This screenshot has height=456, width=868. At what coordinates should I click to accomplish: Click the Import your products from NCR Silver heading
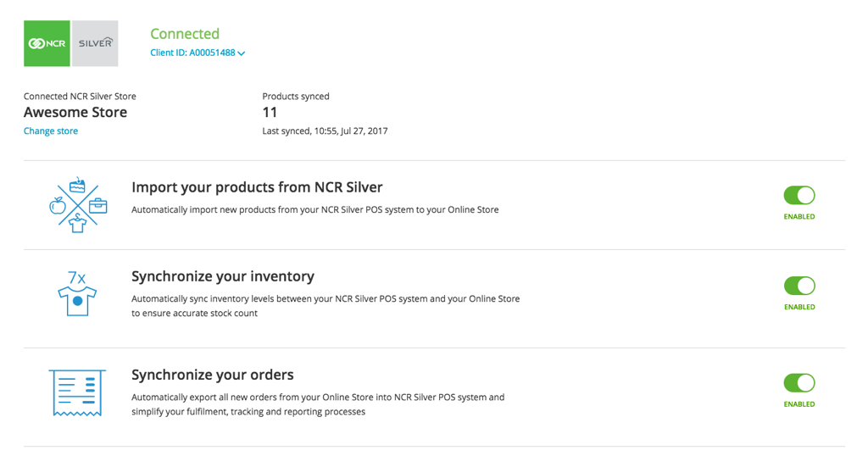pyautogui.click(x=257, y=187)
